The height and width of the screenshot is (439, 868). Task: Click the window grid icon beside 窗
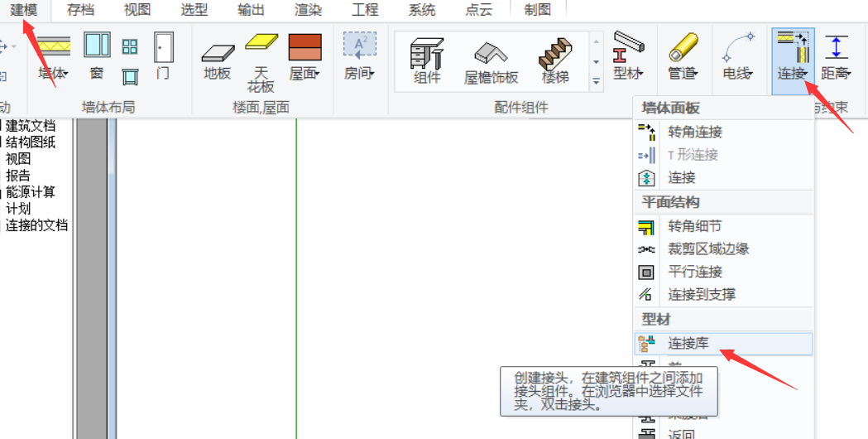[x=130, y=46]
